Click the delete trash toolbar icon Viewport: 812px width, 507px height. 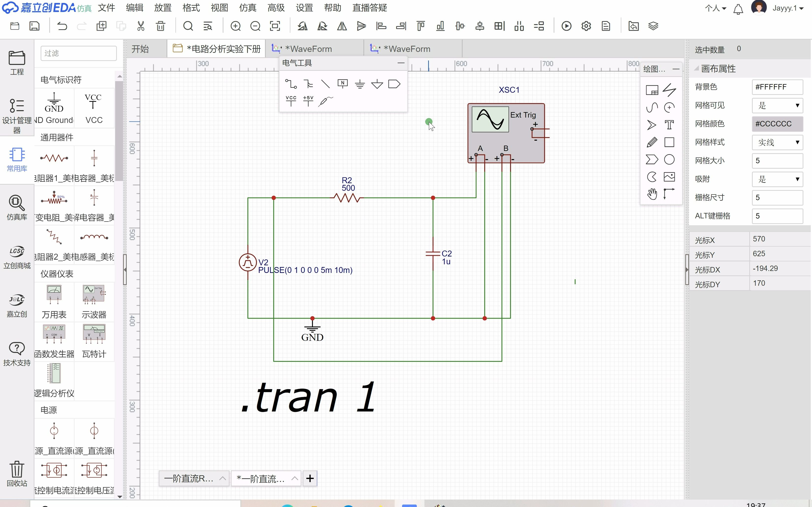point(160,26)
